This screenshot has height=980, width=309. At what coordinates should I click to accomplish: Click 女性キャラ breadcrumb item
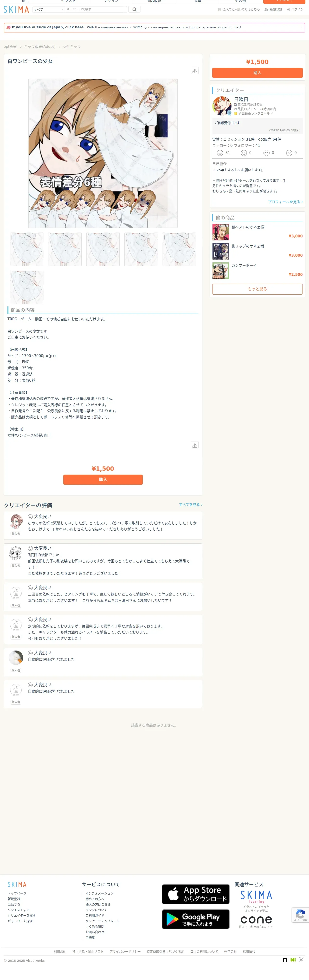tap(72, 46)
